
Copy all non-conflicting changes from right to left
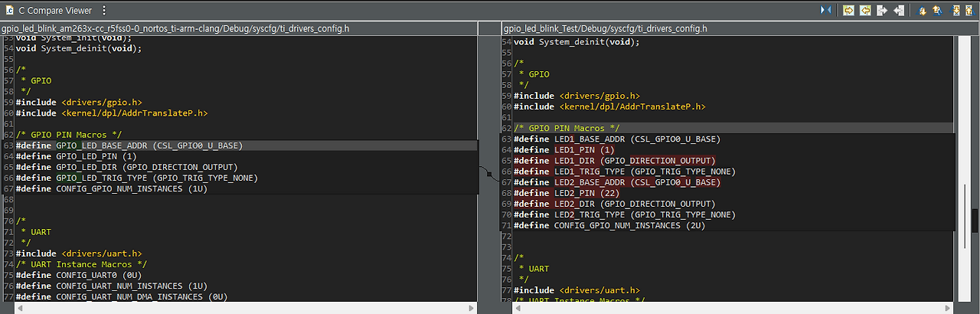click(x=865, y=10)
